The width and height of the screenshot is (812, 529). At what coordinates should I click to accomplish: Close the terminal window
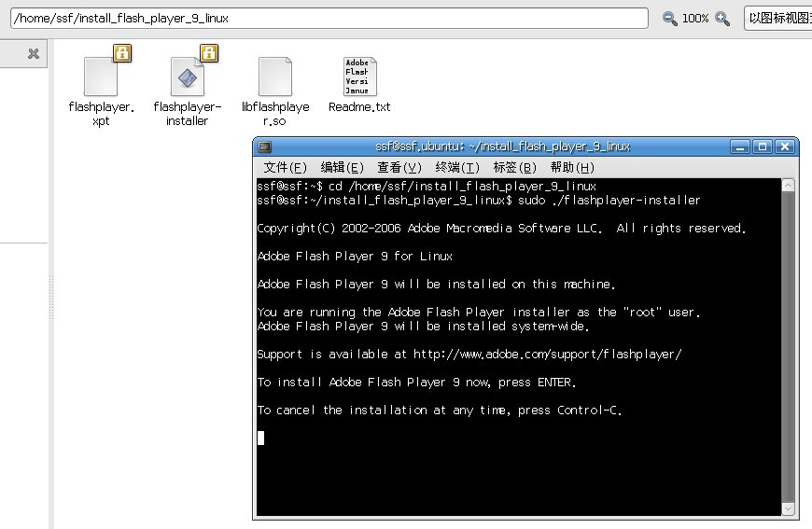(x=785, y=146)
